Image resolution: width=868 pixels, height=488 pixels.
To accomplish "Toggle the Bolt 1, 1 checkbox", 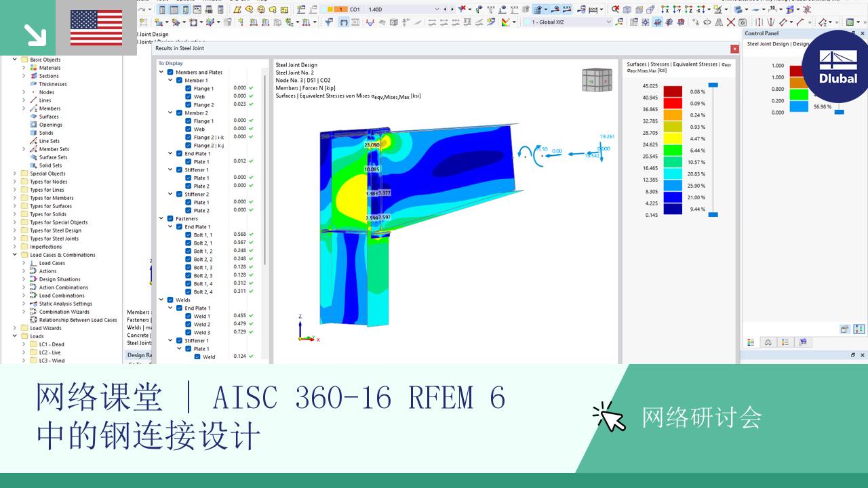I will pos(188,235).
